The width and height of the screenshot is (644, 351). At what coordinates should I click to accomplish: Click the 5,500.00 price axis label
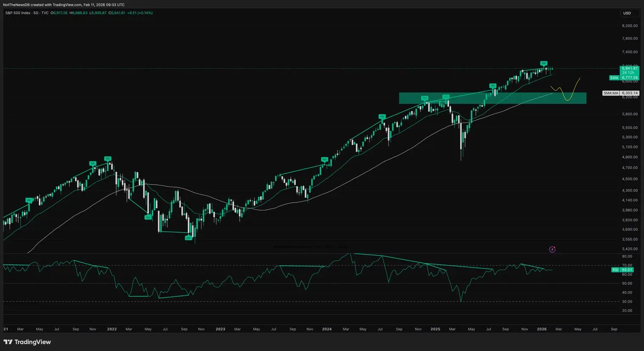pyautogui.click(x=630, y=128)
